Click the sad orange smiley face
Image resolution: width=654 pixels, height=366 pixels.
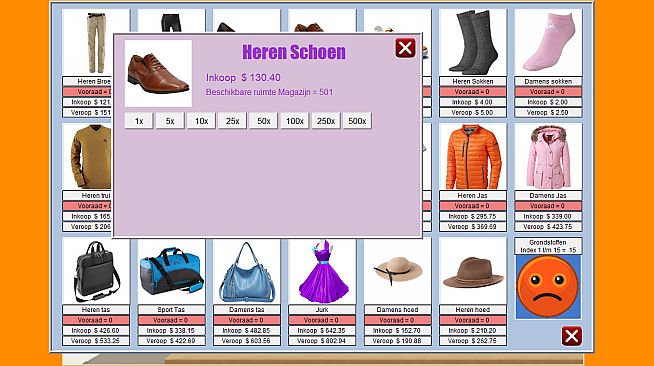[548, 287]
